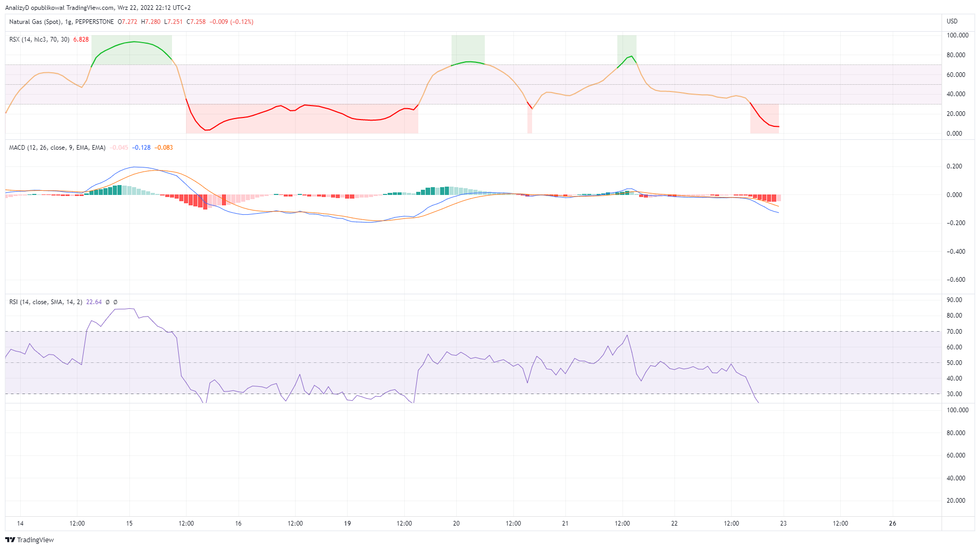The height and width of the screenshot is (549, 980).
Task: Click the close price C7.258
Action: coord(196,22)
